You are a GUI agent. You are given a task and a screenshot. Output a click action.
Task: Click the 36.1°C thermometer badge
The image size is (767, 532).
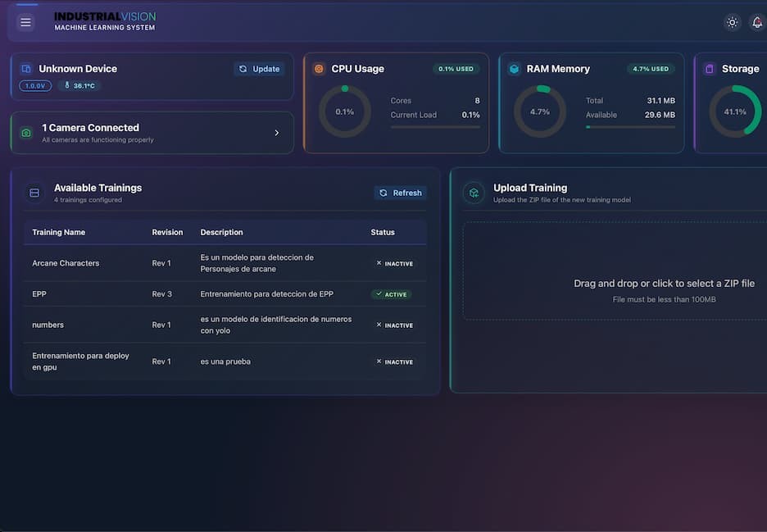tap(80, 84)
